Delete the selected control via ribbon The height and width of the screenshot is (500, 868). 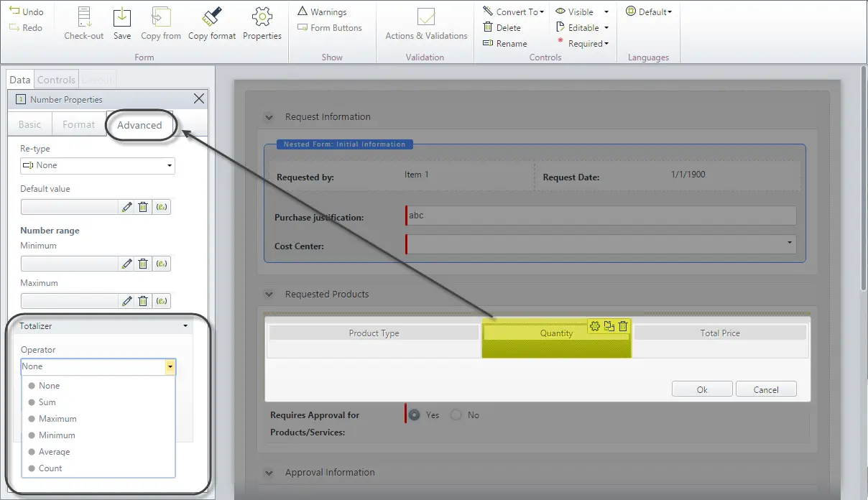[x=502, y=27]
